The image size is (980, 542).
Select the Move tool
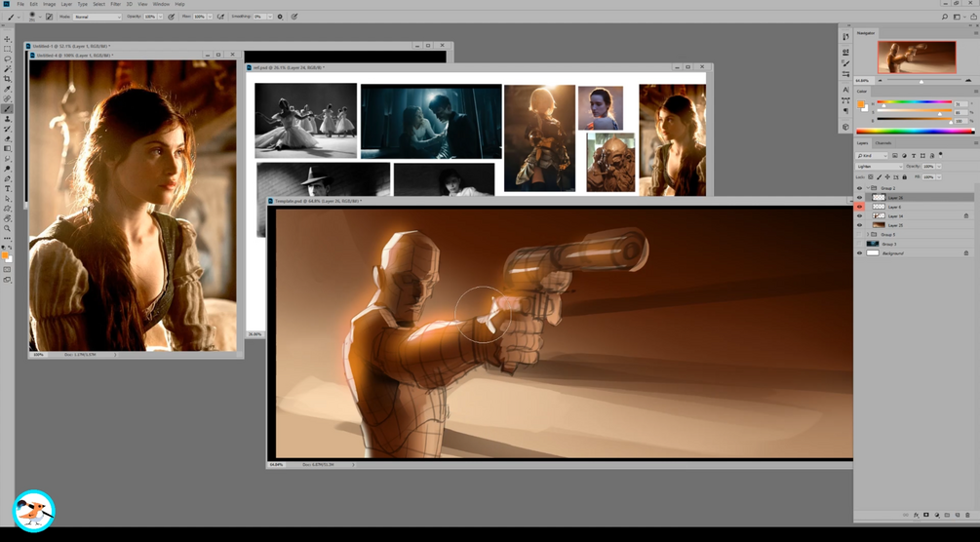(8, 39)
